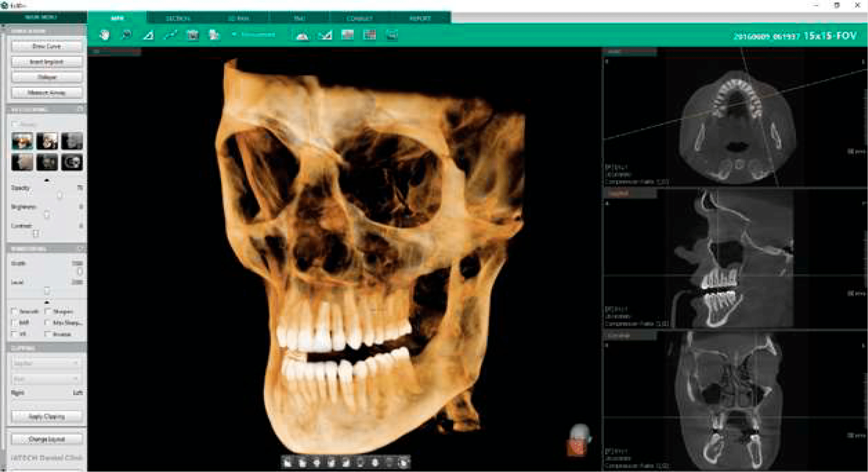Click the Draw Curve button

47,46
